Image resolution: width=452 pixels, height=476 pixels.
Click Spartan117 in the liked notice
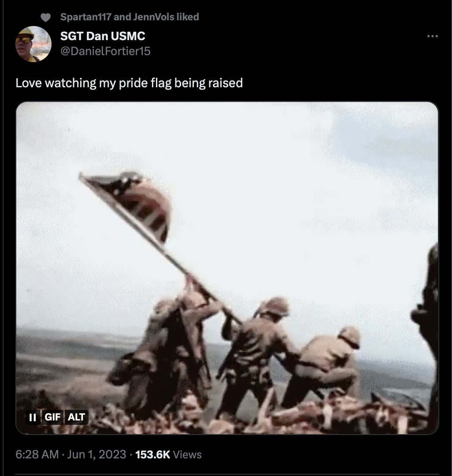pyautogui.click(x=86, y=17)
